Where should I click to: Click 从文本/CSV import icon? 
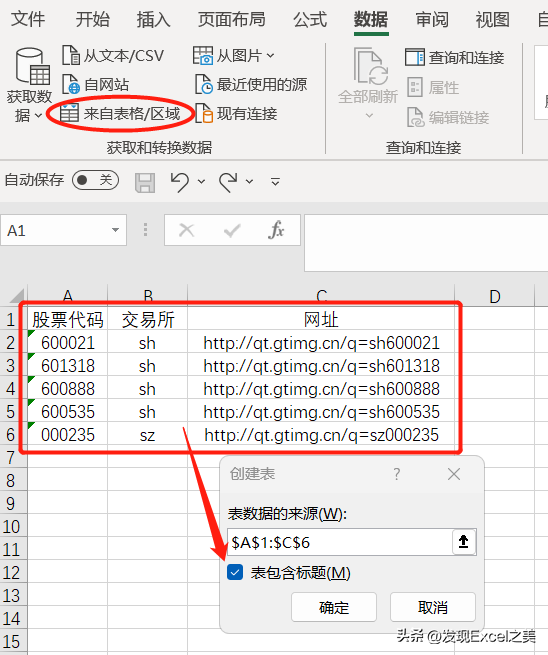(x=71, y=55)
